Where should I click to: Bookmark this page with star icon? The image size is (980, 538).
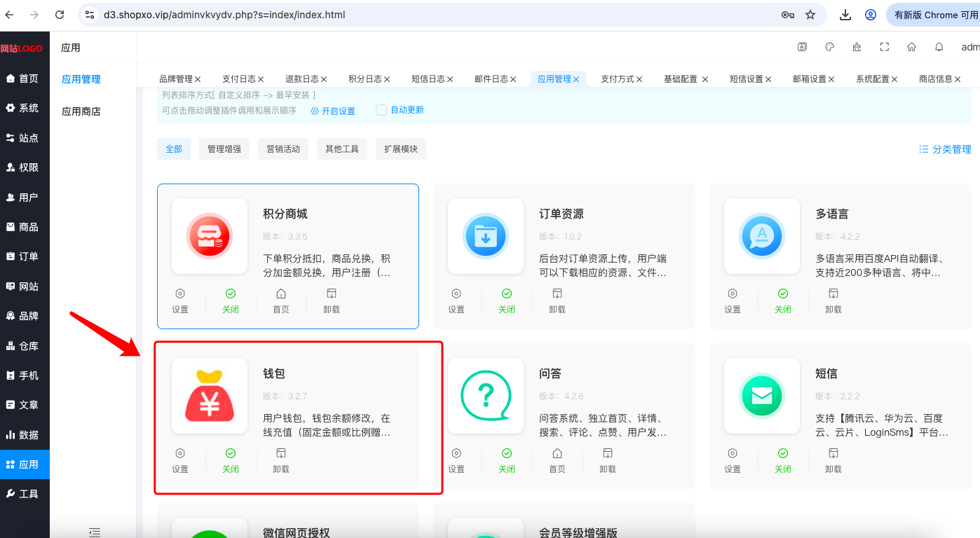coord(810,15)
